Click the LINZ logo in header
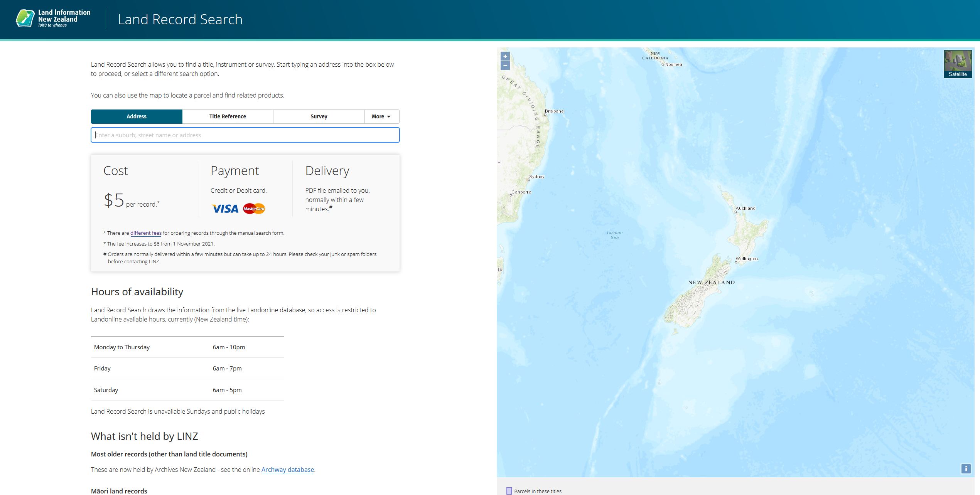Image resolution: width=980 pixels, height=495 pixels. tap(53, 19)
